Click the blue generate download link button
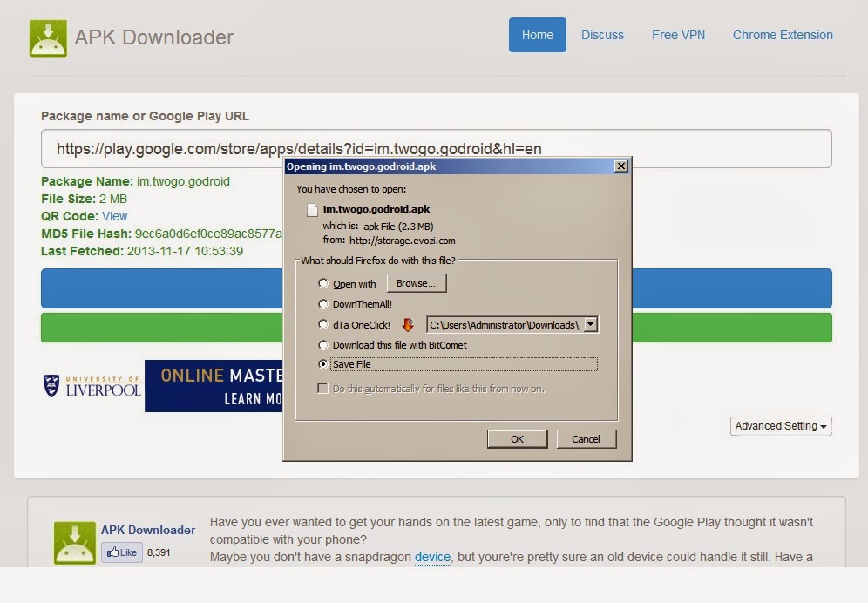 [161, 288]
